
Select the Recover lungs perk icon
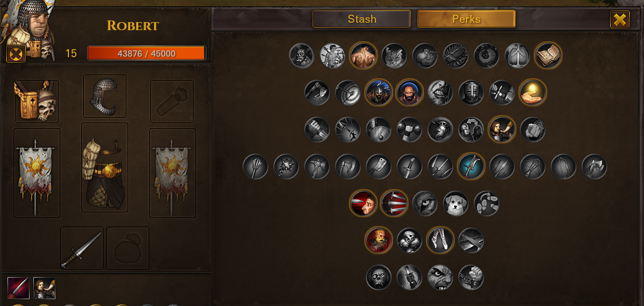[517, 56]
